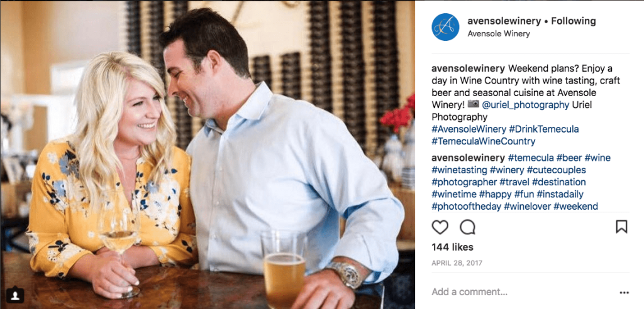Viewport: 644px width, 309px height.
Task: Open Avensole Winery profile picture
Action: click(x=445, y=27)
